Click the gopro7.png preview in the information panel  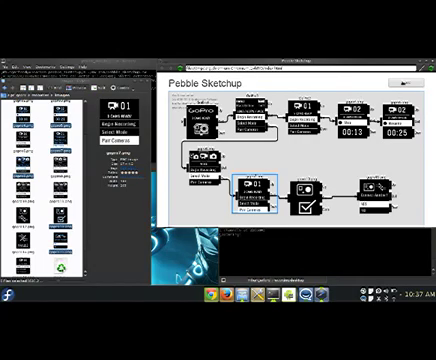119,122
